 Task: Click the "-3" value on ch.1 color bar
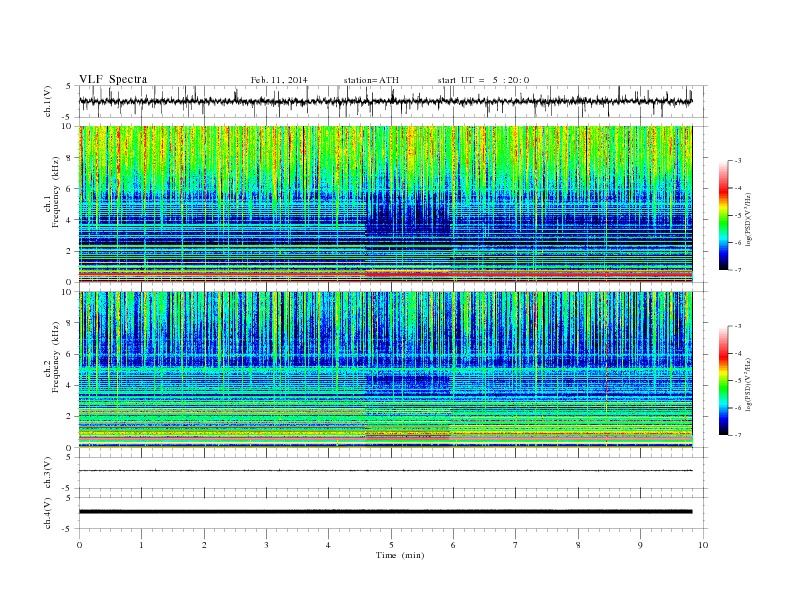click(738, 161)
